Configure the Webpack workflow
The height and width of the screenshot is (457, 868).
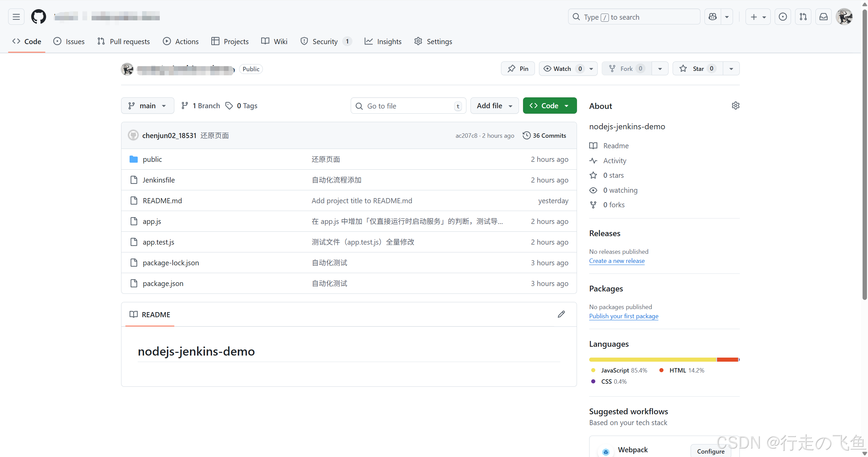pyautogui.click(x=711, y=451)
